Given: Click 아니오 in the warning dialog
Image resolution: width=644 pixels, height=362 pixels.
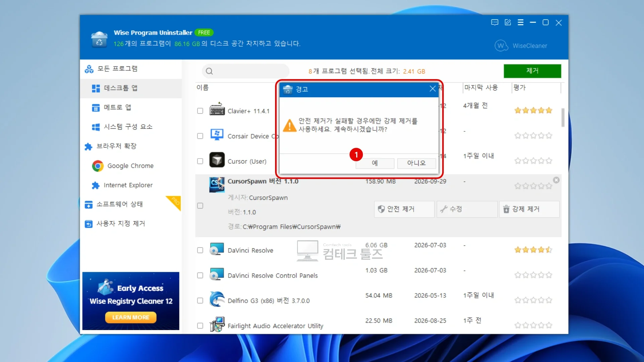Looking at the screenshot, I should tap(416, 163).
